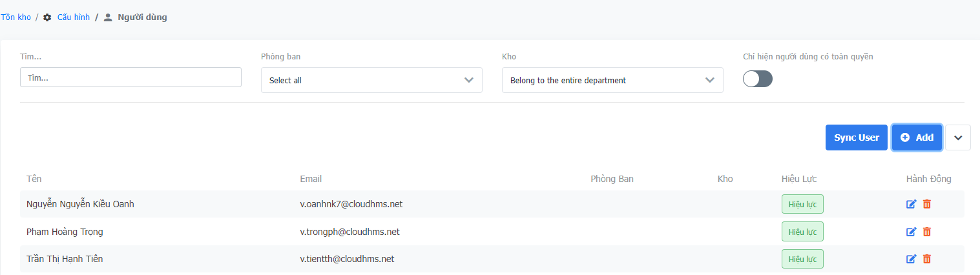This screenshot has height=275, width=980.
Task: Toggle show only full-permission users switch
Action: click(x=758, y=79)
